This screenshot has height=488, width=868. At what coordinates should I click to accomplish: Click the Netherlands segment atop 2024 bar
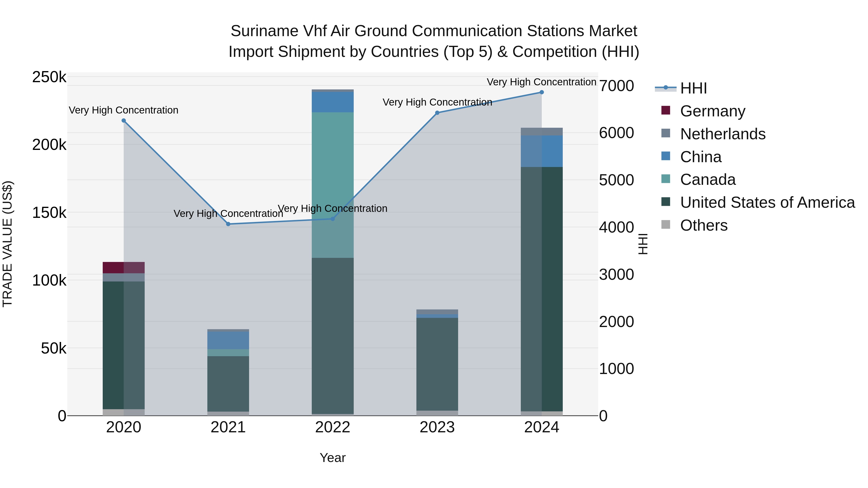[542, 132]
